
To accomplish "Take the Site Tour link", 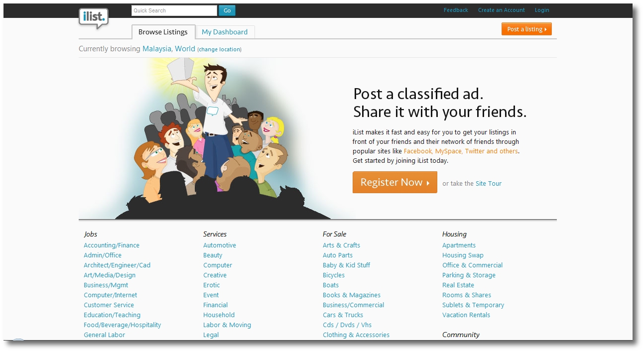I will 488,184.
